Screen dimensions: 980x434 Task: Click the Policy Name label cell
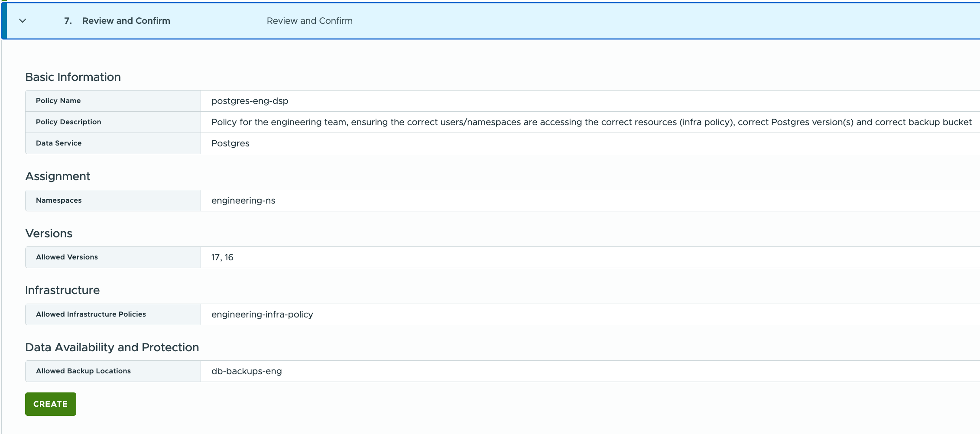click(x=113, y=101)
